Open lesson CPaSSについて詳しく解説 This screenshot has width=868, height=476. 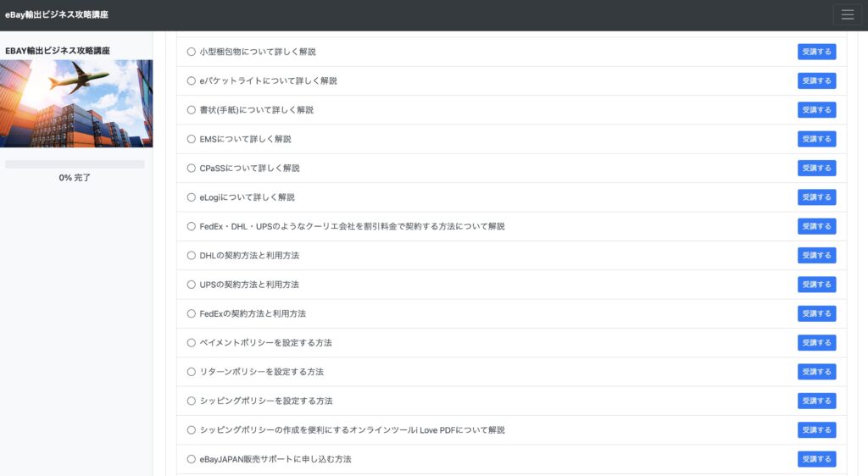pos(249,168)
